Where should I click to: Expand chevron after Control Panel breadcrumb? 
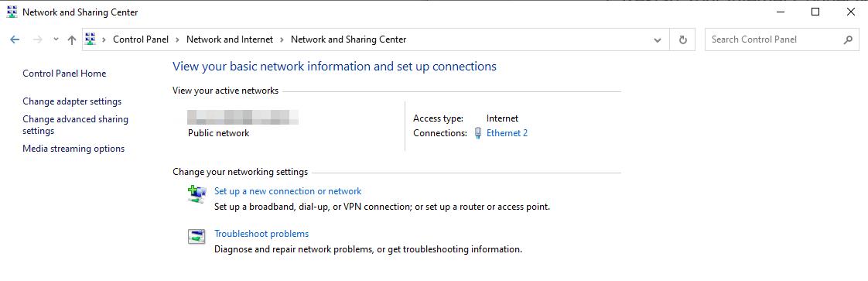click(x=177, y=40)
